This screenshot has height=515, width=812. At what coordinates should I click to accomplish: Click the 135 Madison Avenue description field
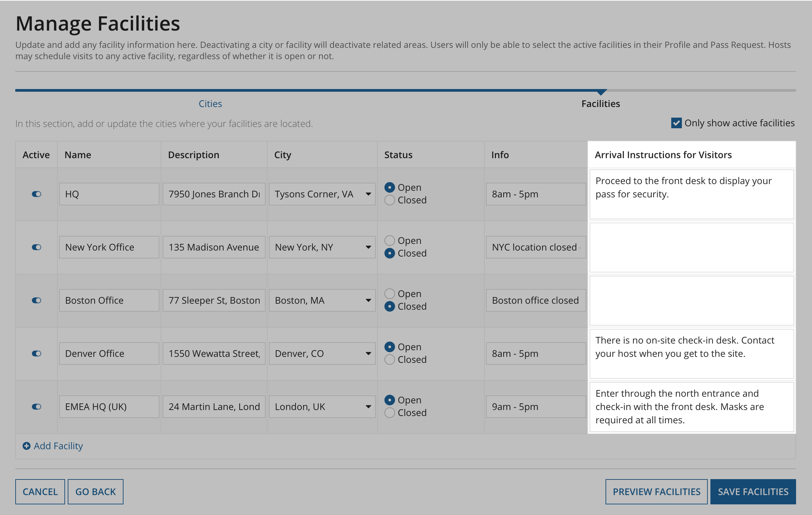(x=214, y=247)
